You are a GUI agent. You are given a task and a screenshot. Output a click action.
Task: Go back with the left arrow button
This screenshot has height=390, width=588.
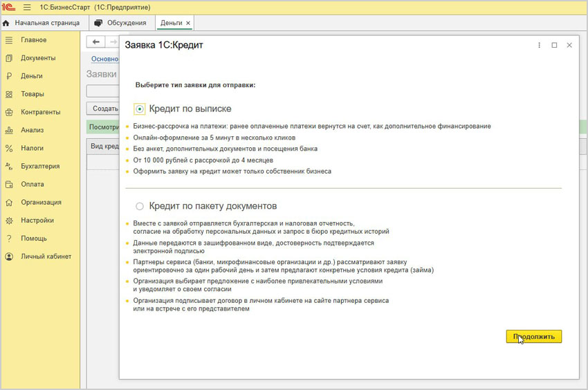coord(96,42)
